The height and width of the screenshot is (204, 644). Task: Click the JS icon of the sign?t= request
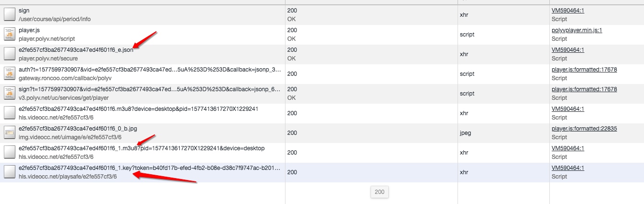tap(10, 93)
